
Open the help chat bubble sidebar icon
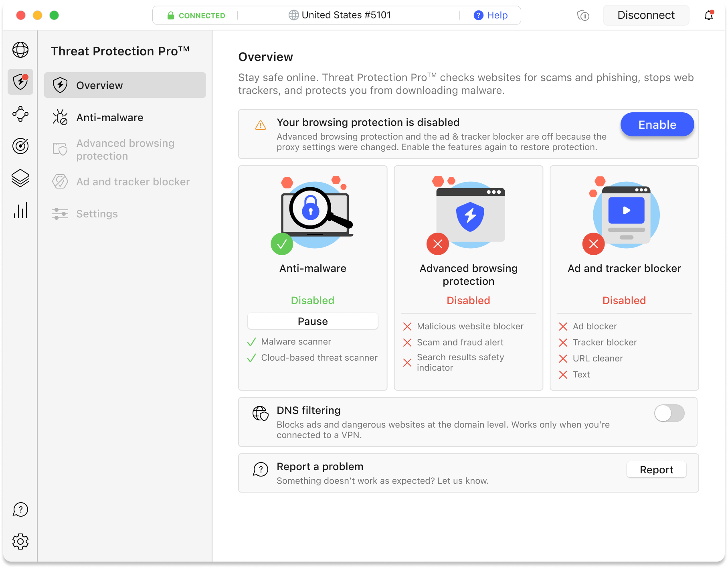20,509
